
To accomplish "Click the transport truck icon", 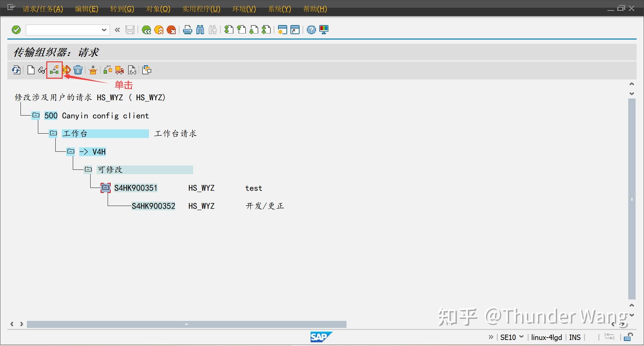I will coord(119,70).
